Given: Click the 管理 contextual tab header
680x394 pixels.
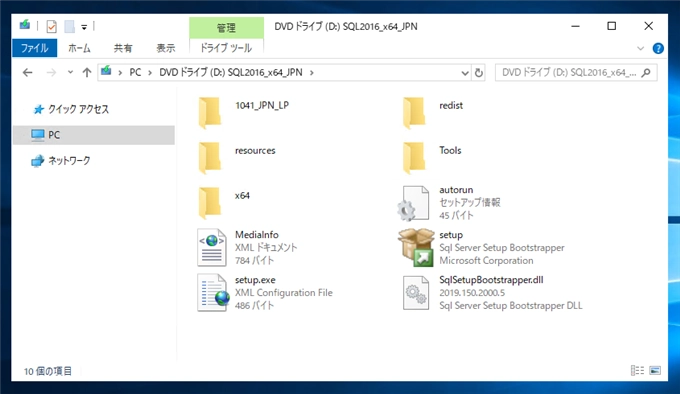Looking at the screenshot, I should (x=226, y=28).
